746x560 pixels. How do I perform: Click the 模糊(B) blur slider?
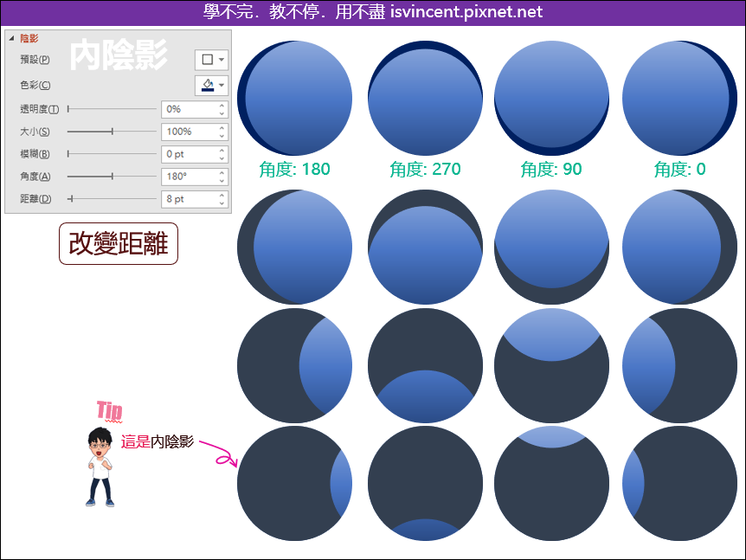click(112, 154)
